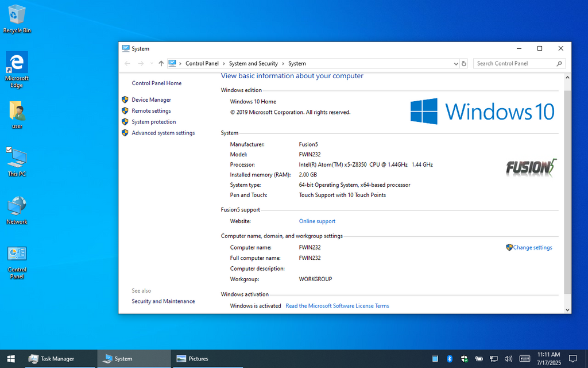Refresh the System control panel page
Viewport: 588px width, 368px height.
pos(464,64)
